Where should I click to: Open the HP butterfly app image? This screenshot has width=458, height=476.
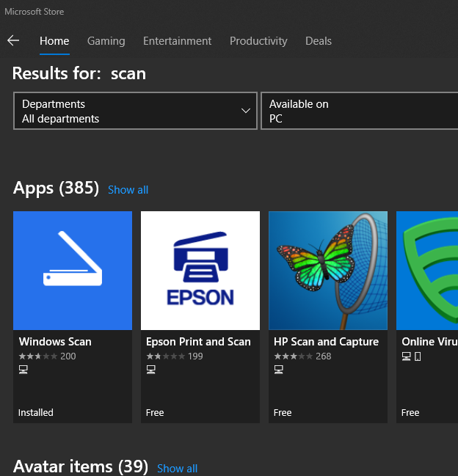click(x=328, y=271)
